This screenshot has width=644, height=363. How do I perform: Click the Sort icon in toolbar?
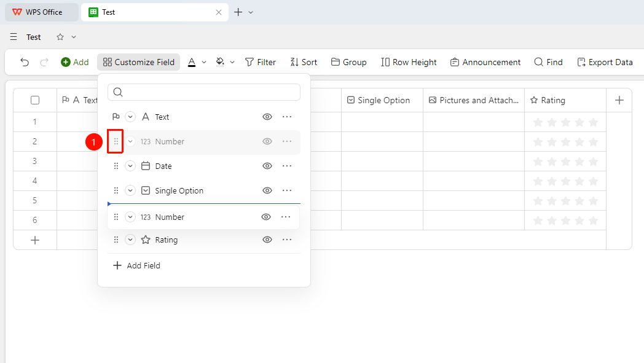point(294,62)
